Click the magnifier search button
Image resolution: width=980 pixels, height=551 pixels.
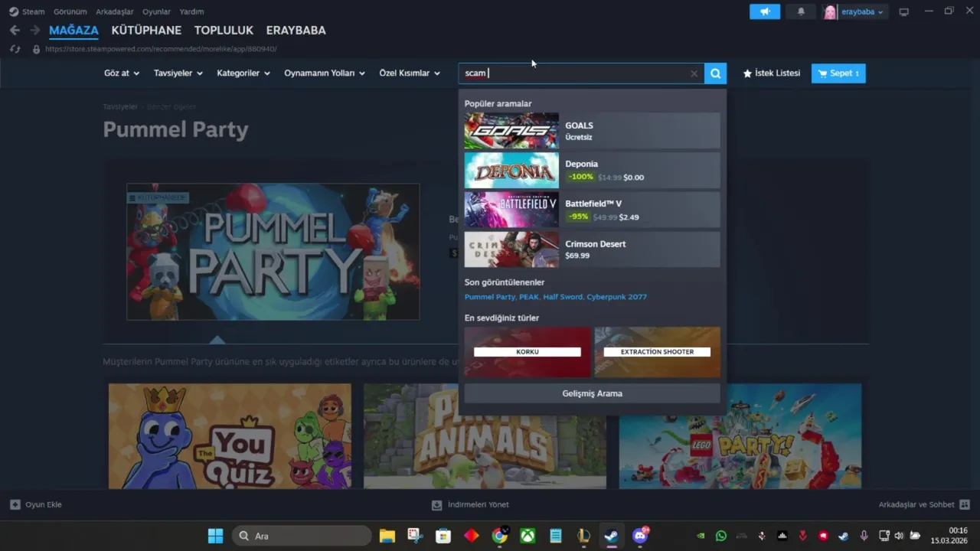click(x=715, y=73)
